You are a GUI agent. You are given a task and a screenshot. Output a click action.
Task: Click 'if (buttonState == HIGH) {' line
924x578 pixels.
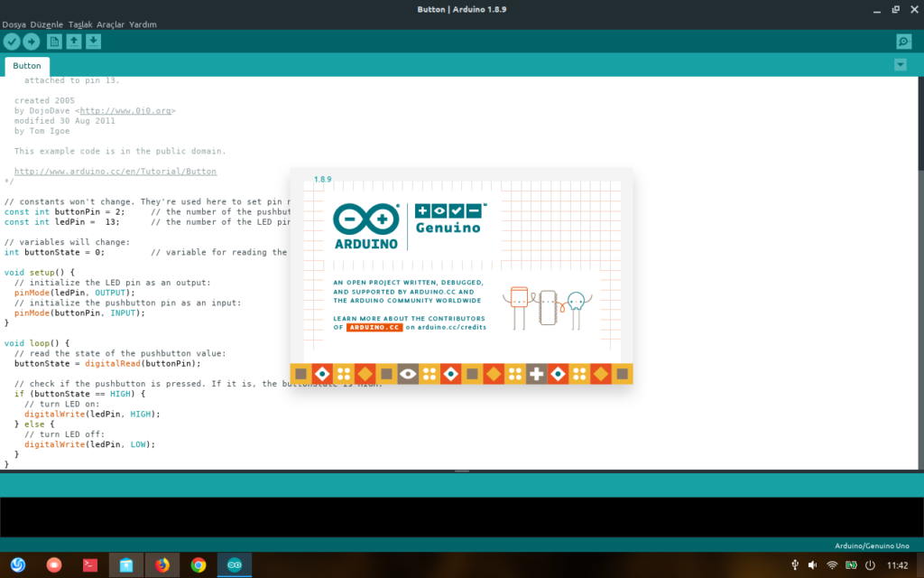tap(79, 394)
